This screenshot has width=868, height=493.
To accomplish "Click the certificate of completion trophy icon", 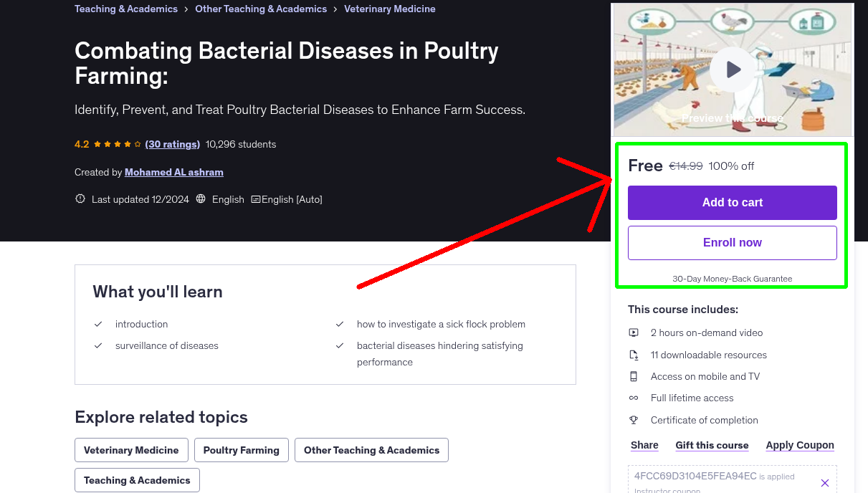I will 634,420.
